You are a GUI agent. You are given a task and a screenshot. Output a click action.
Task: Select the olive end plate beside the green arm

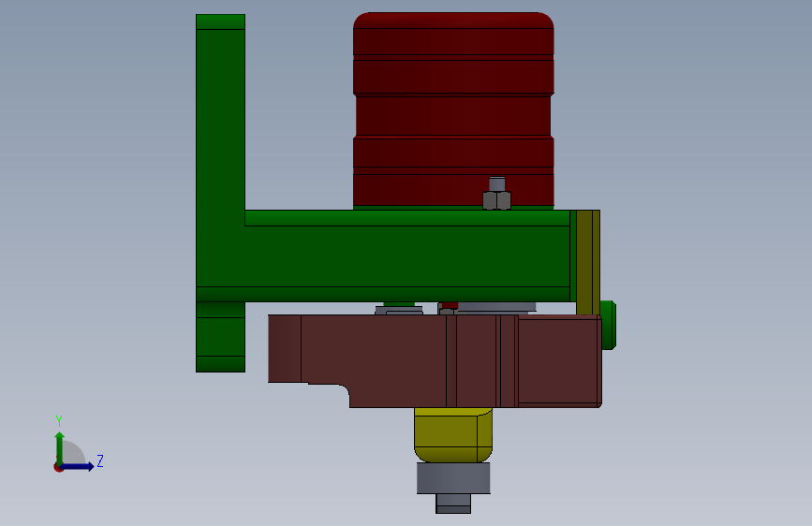[588, 262]
